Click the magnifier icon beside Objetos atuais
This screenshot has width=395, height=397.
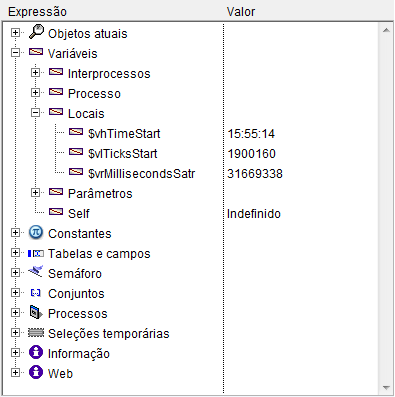(x=36, y=32)
